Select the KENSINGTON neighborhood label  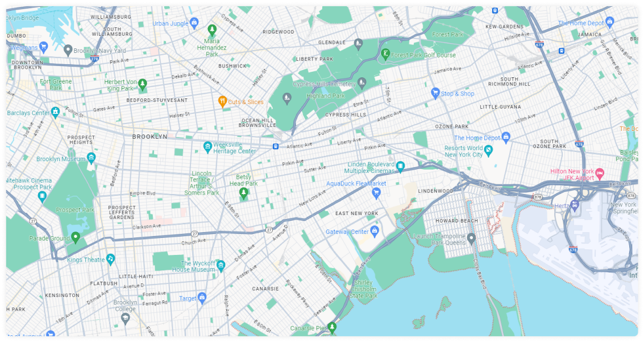point(63,295)
